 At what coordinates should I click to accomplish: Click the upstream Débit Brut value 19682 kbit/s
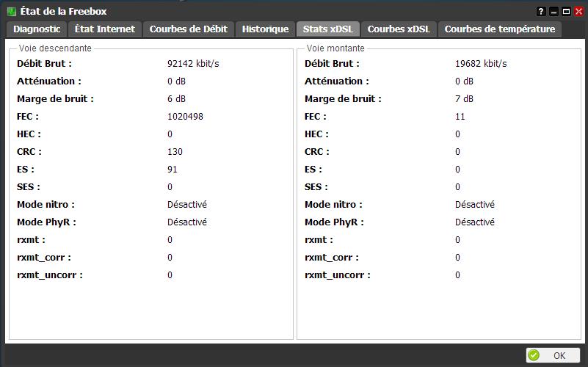[x=481, y=64]
